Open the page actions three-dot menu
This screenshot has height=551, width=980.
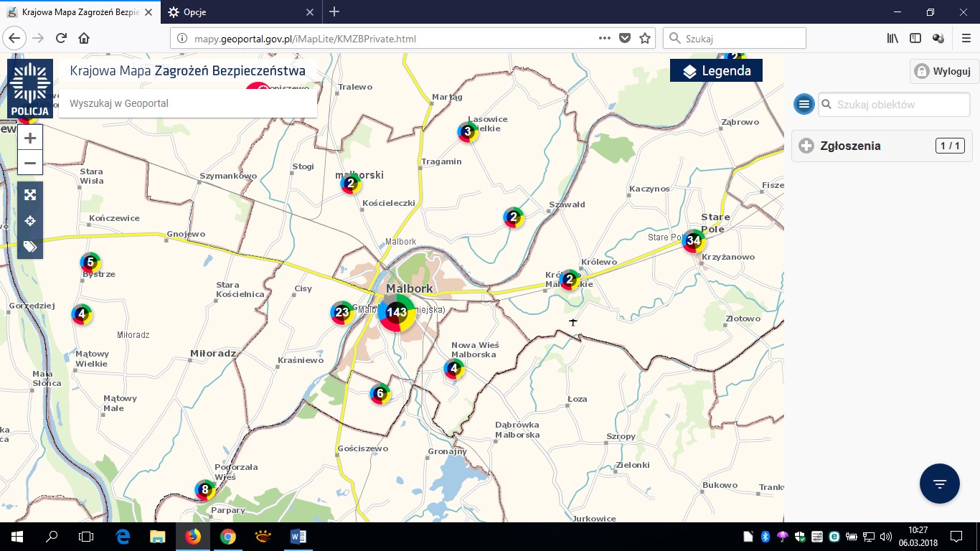click(604, 39)
